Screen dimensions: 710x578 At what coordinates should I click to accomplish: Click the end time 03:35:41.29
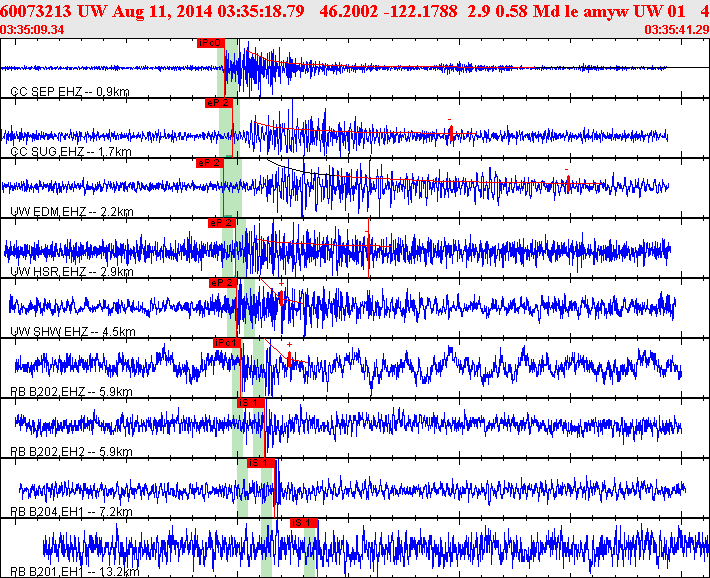point(677,30)
